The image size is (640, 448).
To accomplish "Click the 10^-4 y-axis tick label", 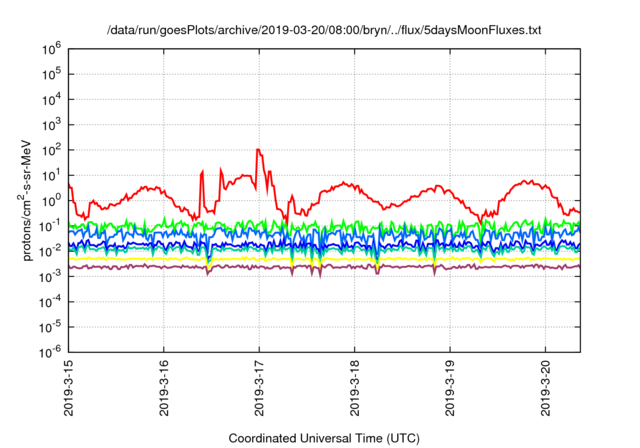I will pyautogui.click(x=51, y=302).
